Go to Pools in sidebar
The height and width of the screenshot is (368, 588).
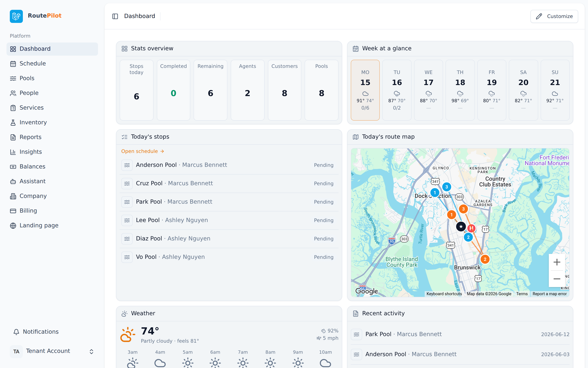52,78
